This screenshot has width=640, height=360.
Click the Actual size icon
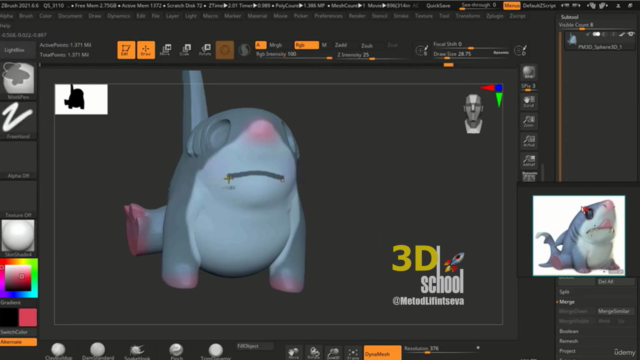529,141
